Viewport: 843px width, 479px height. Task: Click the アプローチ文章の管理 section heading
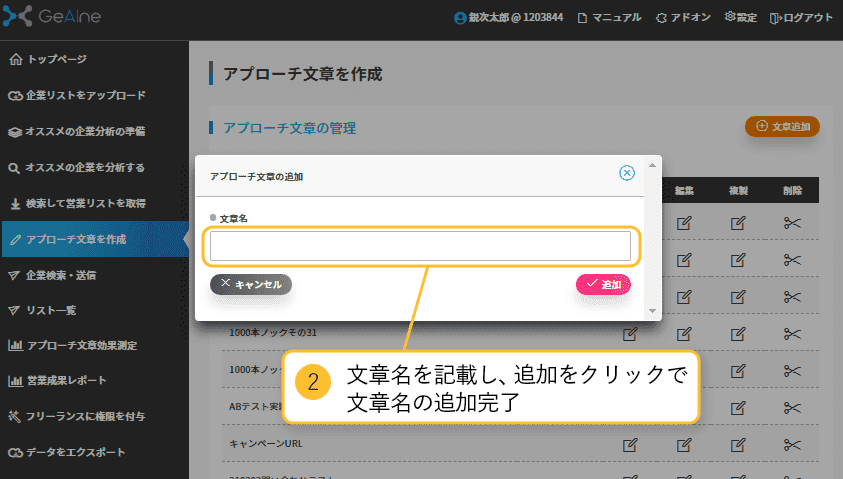tap(289, 128)
